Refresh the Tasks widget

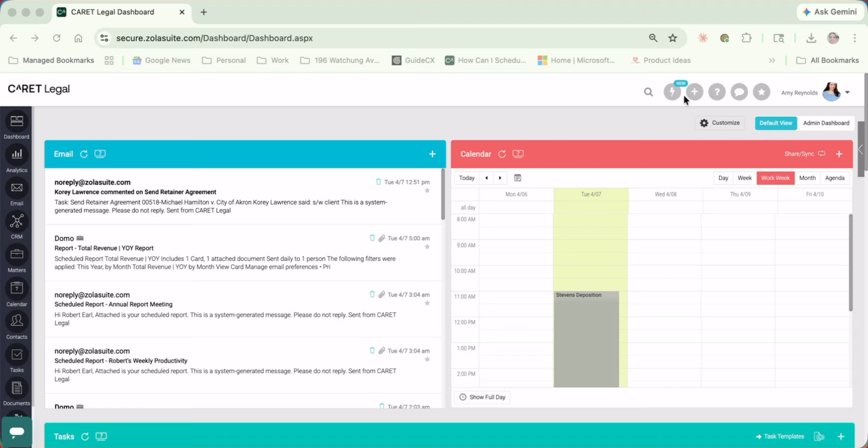click(x=85, y=436)
